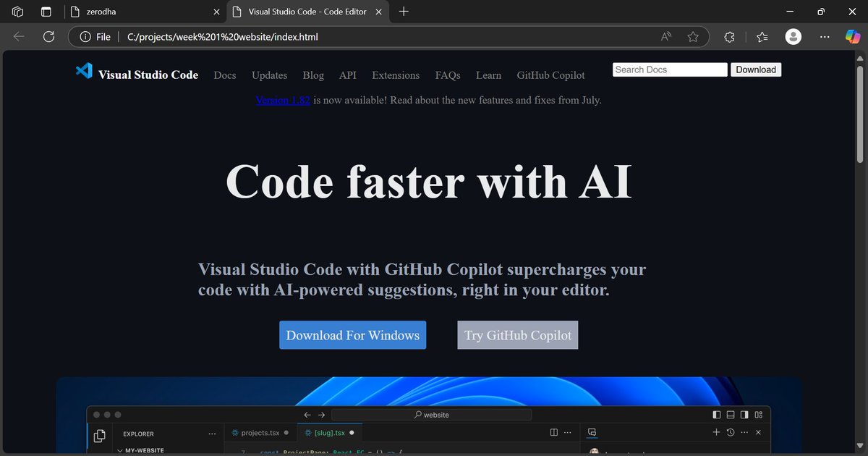
Task: Click website search box in editor image
Action: (x=431, y=415)
